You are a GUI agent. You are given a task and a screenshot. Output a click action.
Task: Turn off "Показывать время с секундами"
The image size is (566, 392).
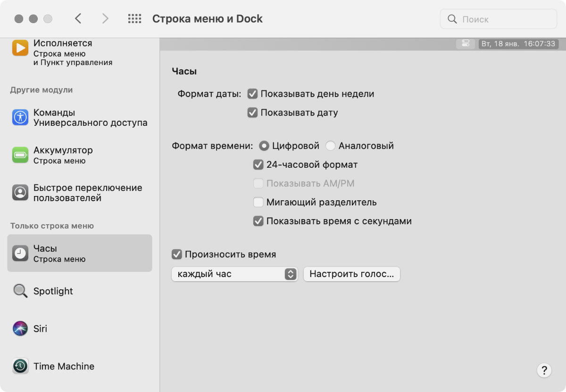click(258, 221)
